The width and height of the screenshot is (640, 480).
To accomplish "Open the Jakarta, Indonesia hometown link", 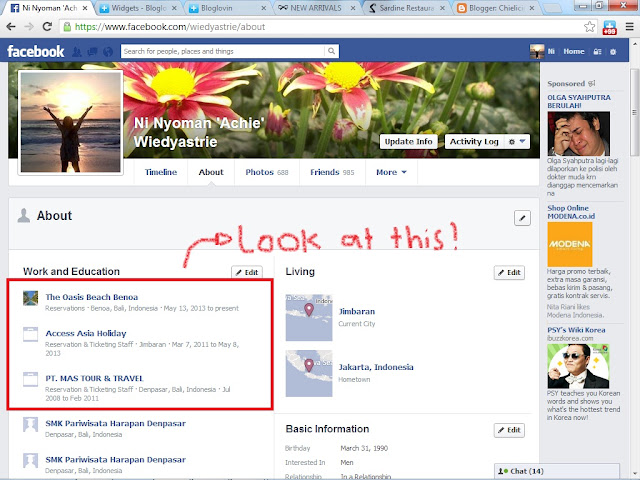I will (376, 367).
